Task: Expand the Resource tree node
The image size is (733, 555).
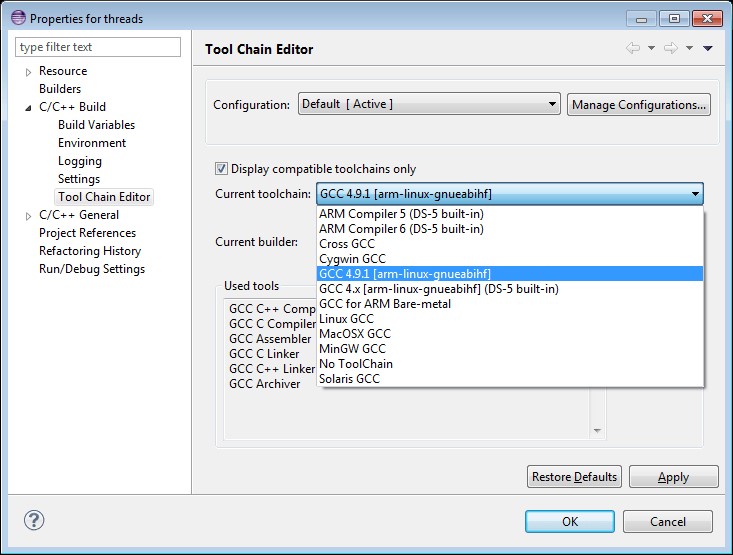Action: tap(28, 72)
